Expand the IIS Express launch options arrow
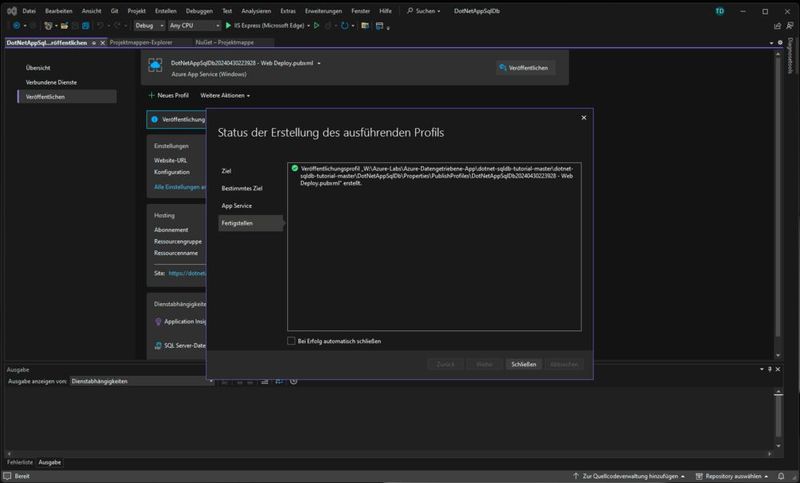 point(308,26)
